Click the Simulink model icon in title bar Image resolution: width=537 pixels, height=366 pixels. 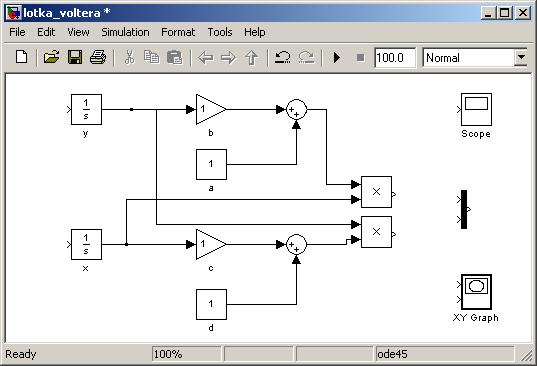(x=14, y=13)
